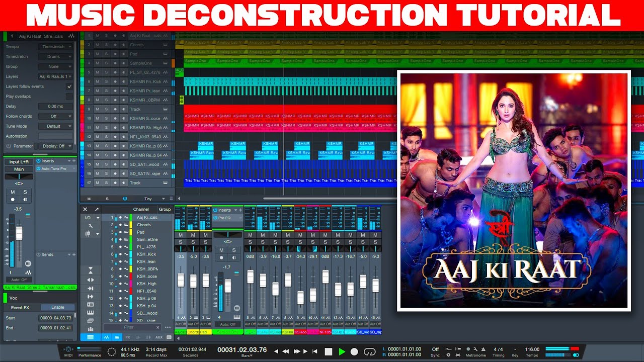Click the Delay 0.00 ms field
This screenshot has width=644, height=362.
click(x=56, y=106)
